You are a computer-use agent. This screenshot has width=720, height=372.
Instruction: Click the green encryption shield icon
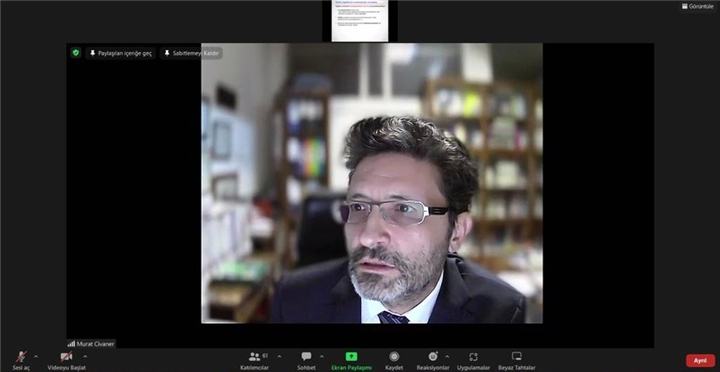76,53
